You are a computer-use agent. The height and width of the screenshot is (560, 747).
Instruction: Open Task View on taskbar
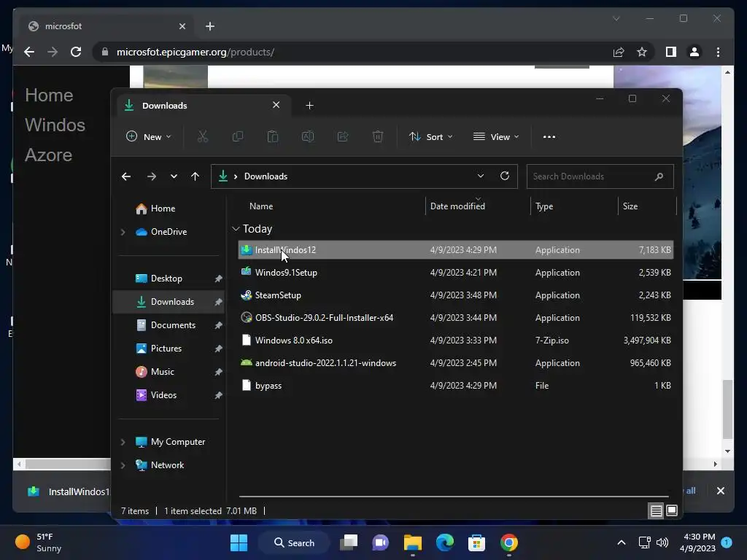[x=349, y=542]
